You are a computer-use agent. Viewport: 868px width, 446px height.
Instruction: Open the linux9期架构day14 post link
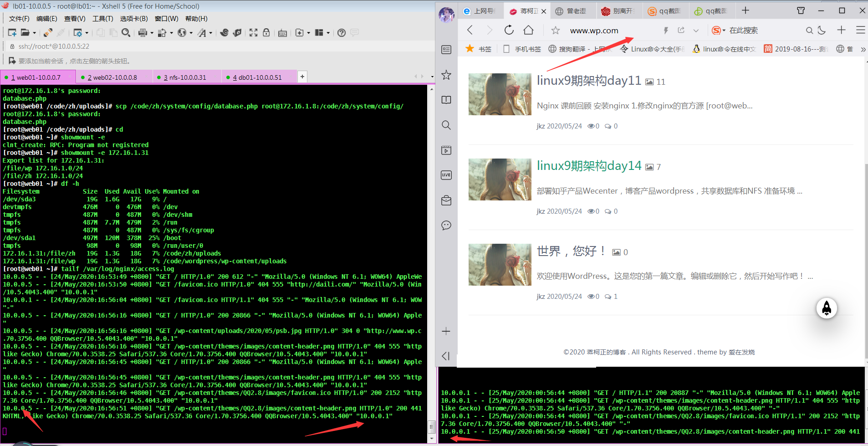589,166
